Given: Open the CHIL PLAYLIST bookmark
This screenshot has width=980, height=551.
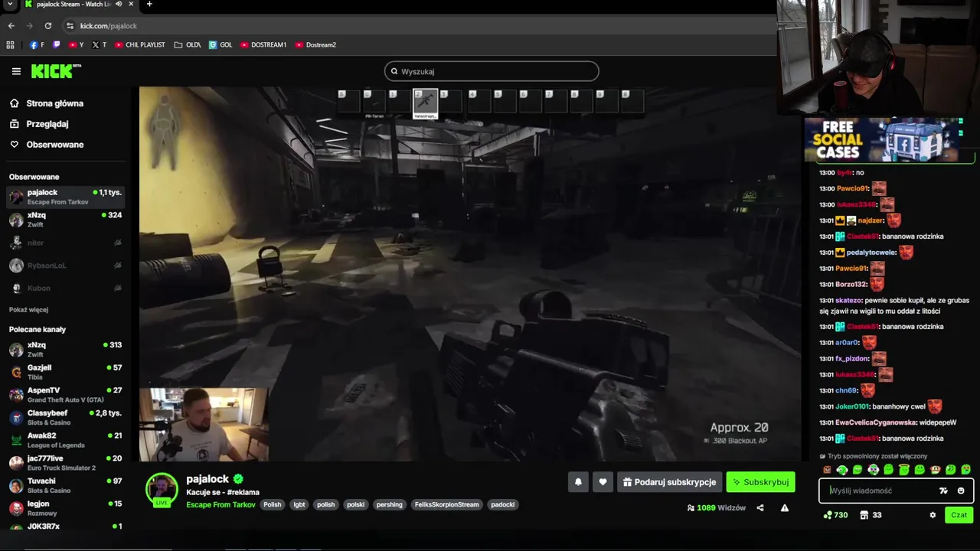Looking at the screenshot, I should click(140, 44).
